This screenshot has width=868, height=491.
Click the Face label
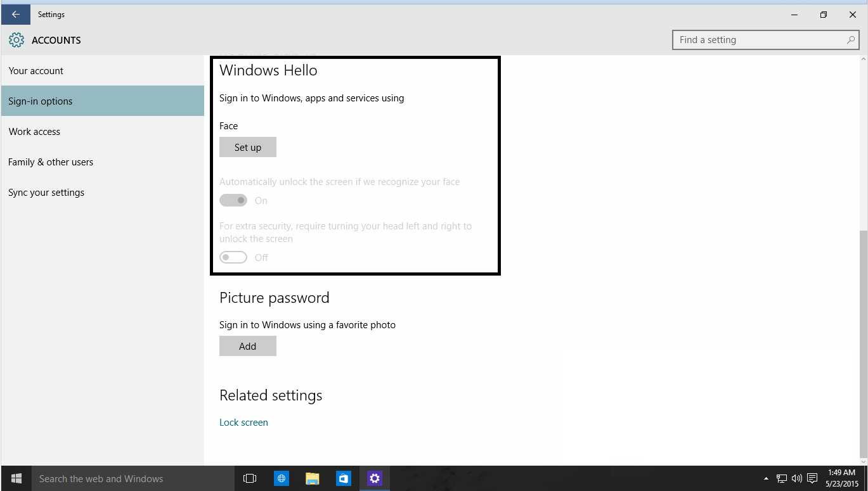(x=229, y=126)
